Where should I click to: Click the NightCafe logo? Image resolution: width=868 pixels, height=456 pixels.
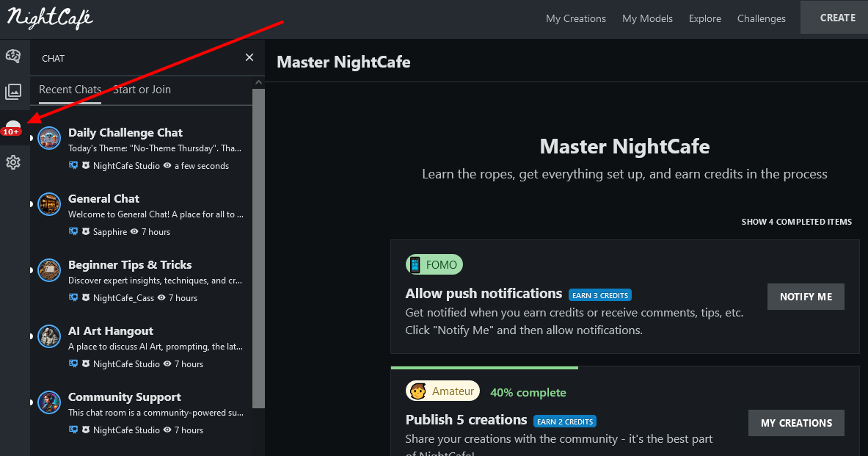(50, 18)
